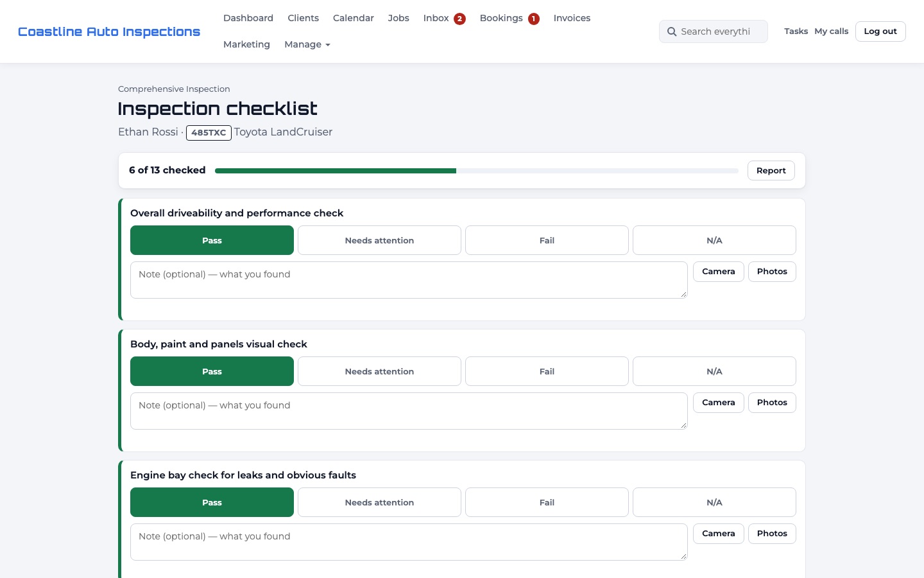Open the Dashboard page

tap(248, 18)
